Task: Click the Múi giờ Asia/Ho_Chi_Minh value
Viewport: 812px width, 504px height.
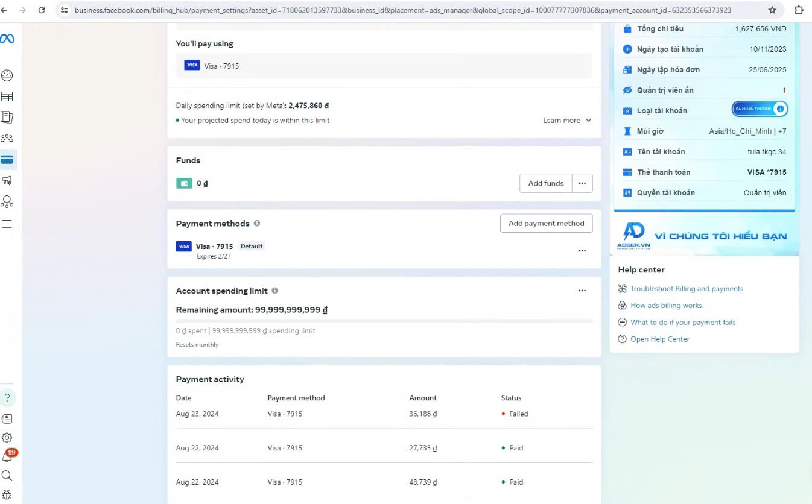Action: point(747,131)
